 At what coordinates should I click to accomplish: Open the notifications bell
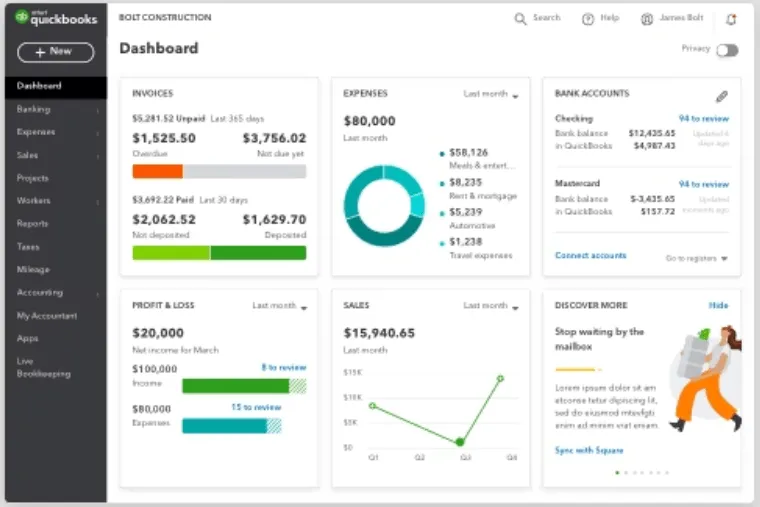click(x=731, y=19)
